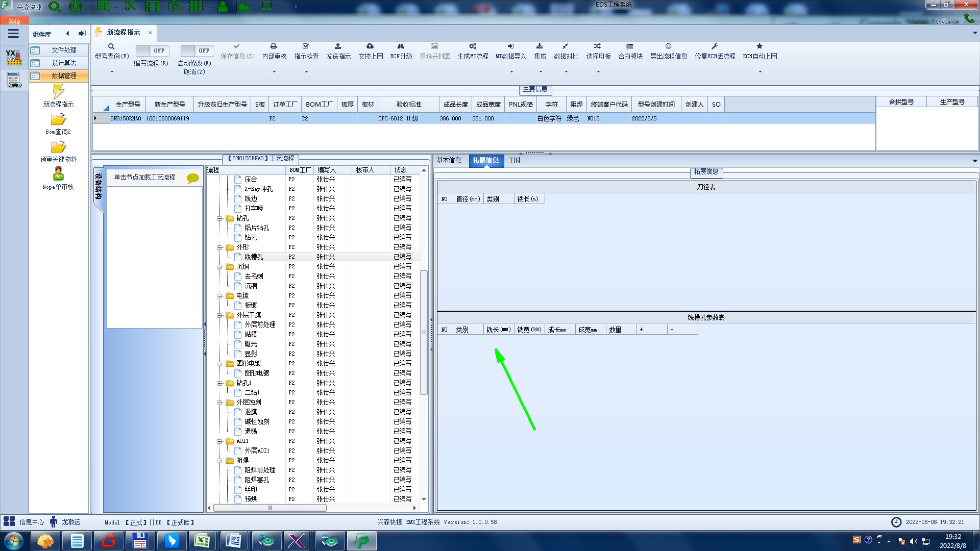Switch to the 工时 tab
The image size is (980, 551).
click(x=514, y=160)
